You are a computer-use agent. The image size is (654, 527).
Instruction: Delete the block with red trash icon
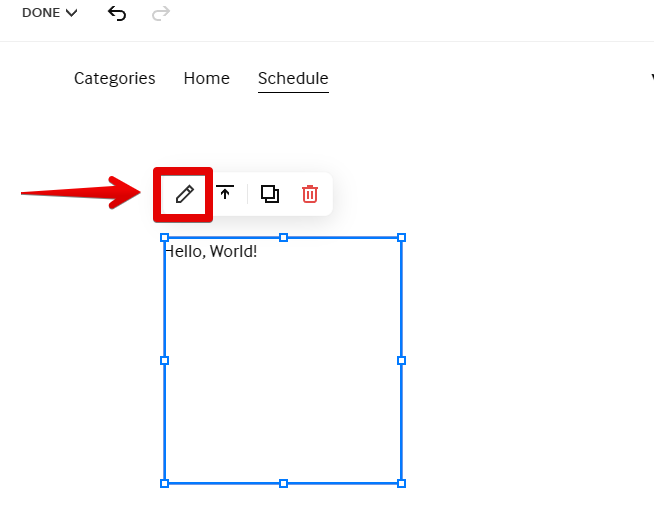tap(310, 194)
